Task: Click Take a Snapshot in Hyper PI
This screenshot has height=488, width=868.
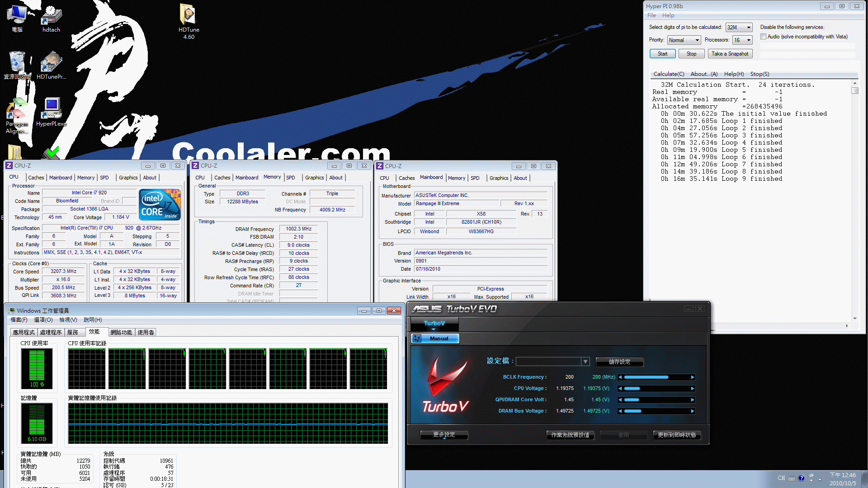Action: [730, 54]
